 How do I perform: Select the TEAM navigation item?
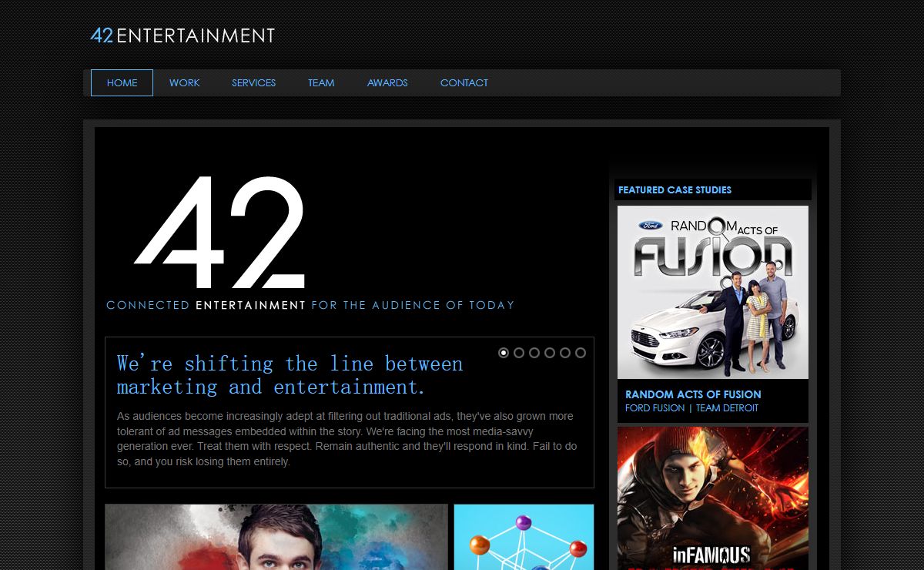[321, 83]
